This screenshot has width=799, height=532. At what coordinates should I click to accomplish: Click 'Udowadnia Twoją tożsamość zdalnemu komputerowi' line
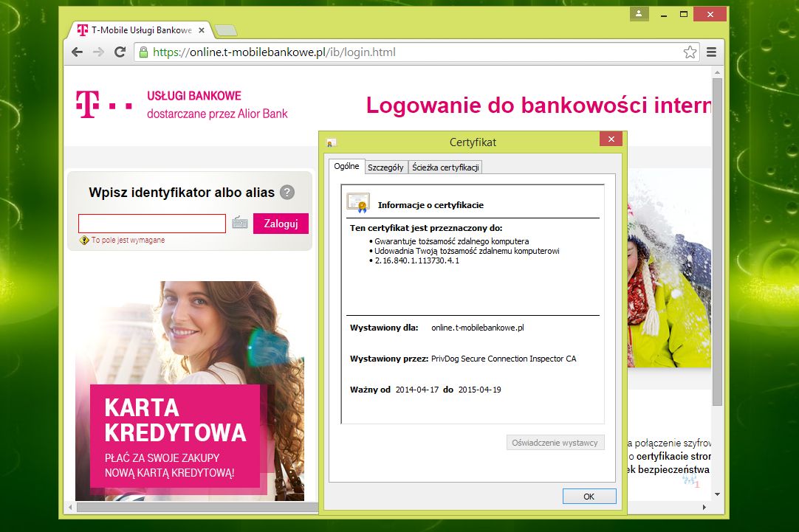467,251
